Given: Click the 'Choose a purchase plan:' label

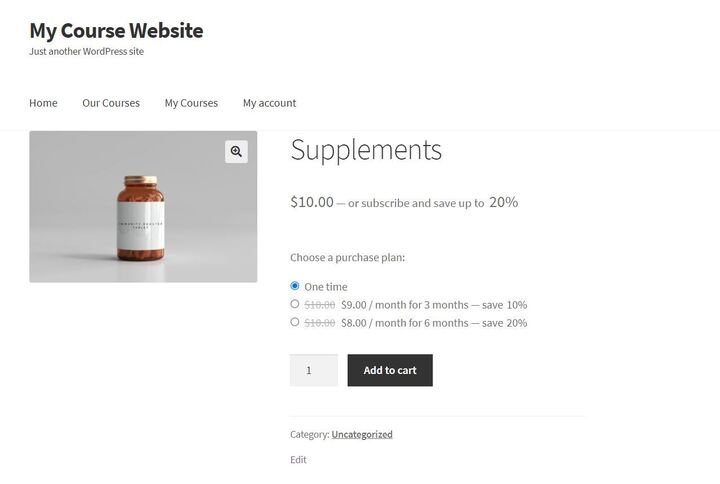Looking at the screenshot, I should (348, 258).
